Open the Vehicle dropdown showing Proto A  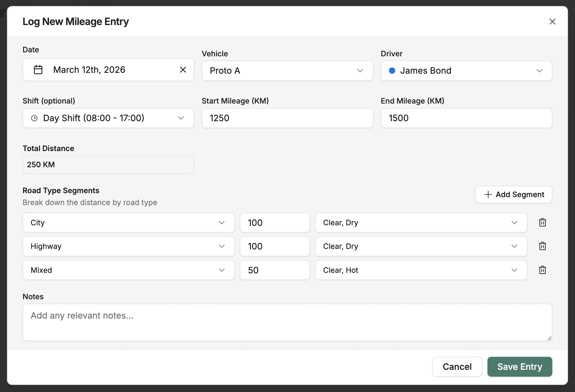coord(287,71)
